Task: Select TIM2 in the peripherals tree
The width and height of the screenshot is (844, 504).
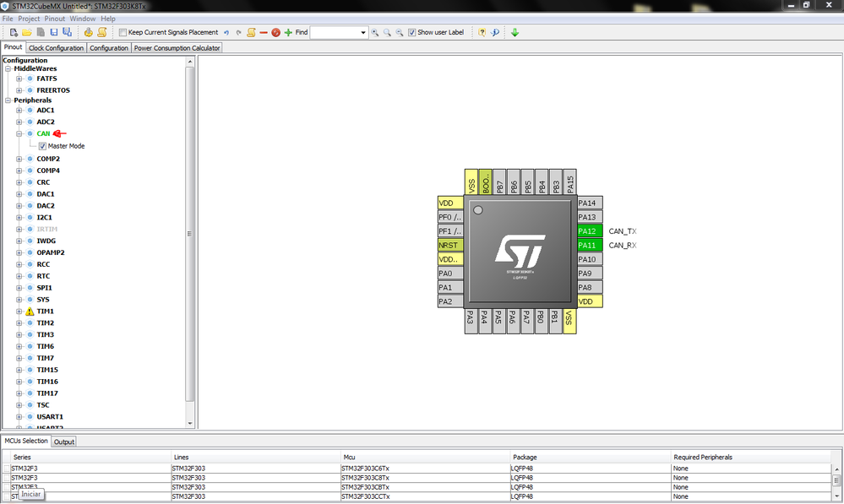Action: point(46,323)
